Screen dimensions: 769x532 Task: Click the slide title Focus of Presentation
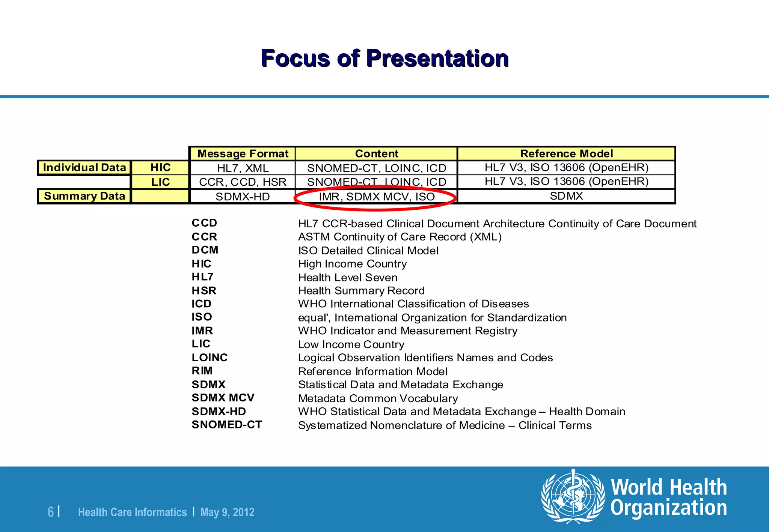(x=385, y=58)
